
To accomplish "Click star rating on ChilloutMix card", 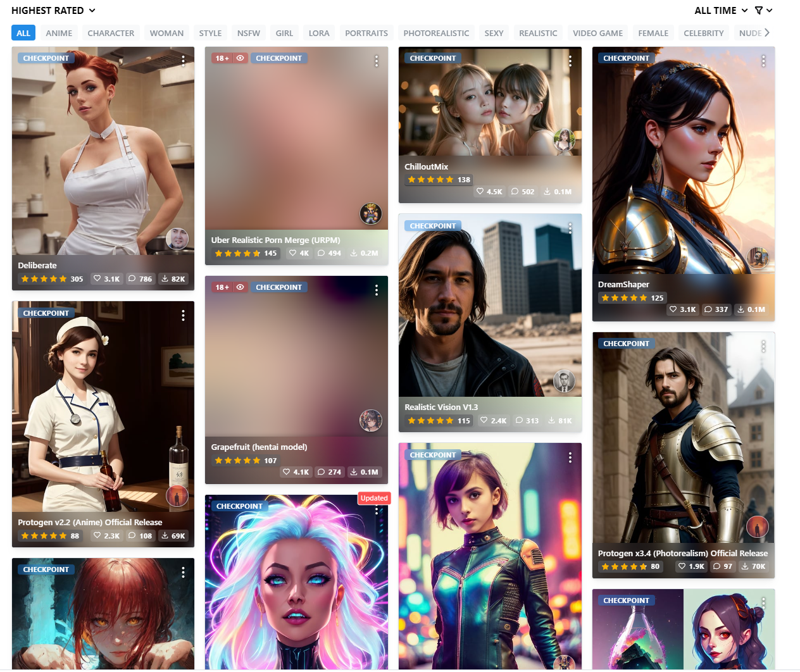I will [430, 180].
